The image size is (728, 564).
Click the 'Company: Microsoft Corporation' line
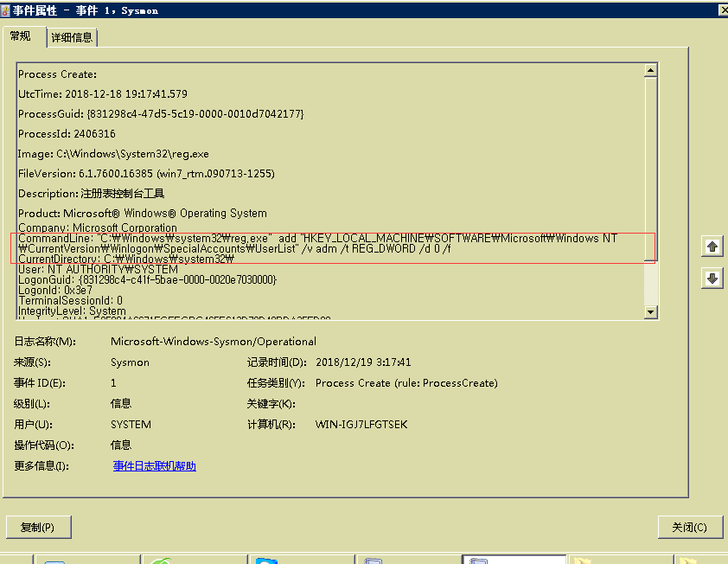pos(98,228)
